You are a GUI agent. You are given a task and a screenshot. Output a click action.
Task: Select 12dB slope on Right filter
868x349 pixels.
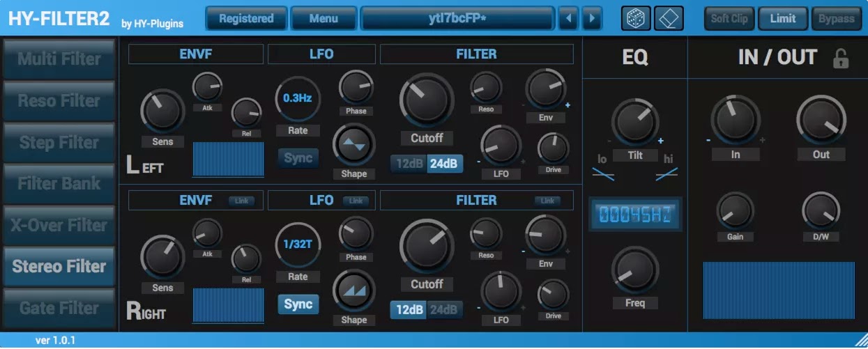pos(408,310)
